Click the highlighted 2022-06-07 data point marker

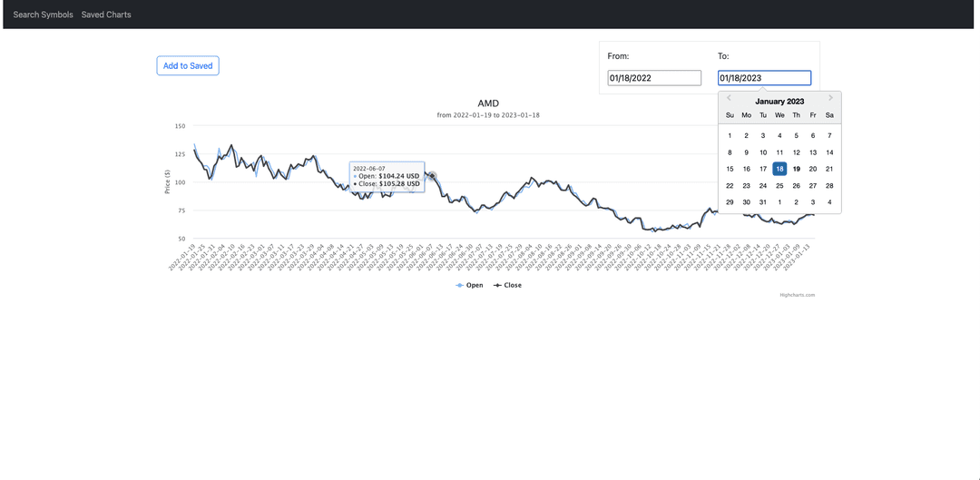432,177
